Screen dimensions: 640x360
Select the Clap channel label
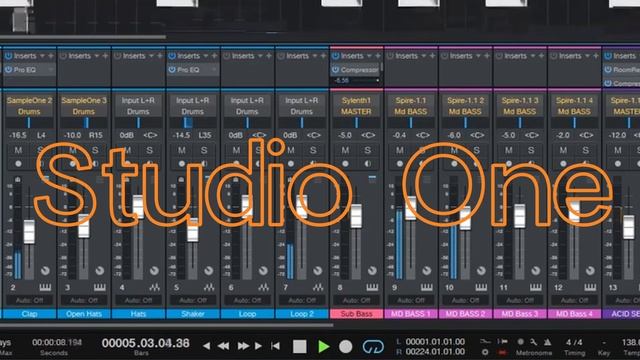point(29,314)
